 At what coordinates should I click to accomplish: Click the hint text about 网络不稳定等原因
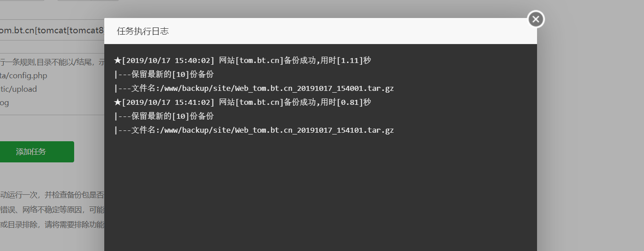[x=52, y=210]
